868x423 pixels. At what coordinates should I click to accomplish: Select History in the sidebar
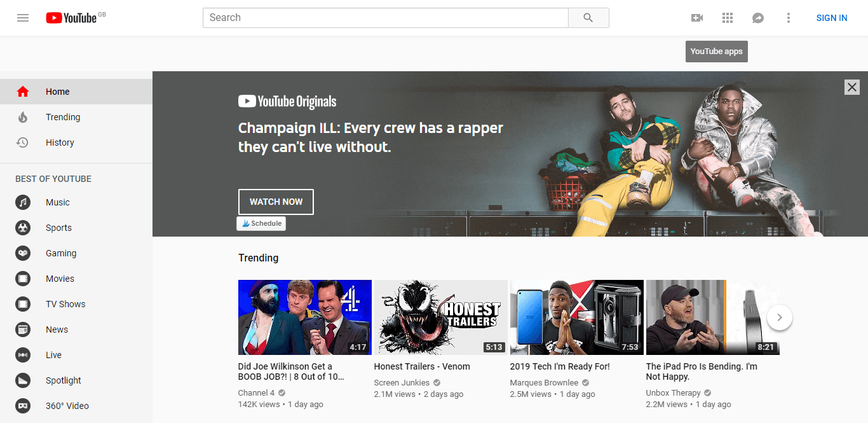point(76,142)
